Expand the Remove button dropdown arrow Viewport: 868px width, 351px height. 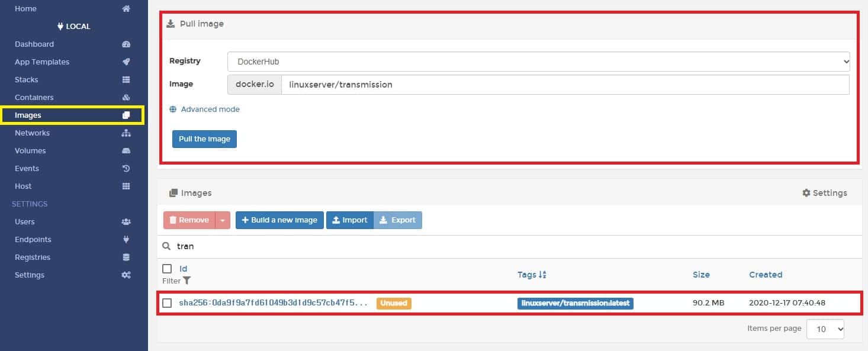[222, 220]
